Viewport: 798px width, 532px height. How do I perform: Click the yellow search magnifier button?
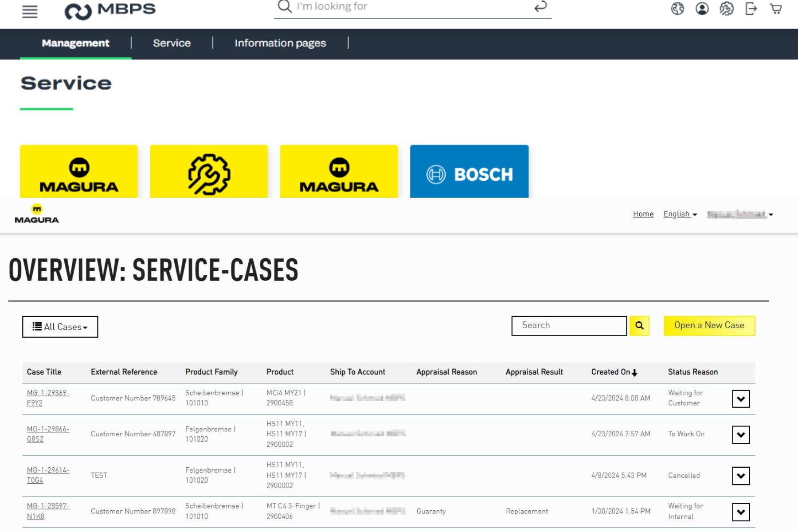[x=640, y=326]
